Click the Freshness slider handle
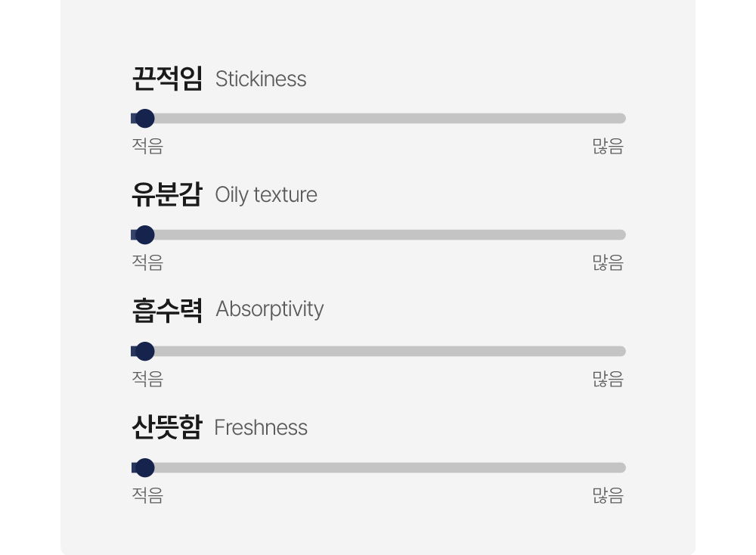Image resolution: width=756 pixels, height=555 pixels. pyautogui.click(x=144, y=468)
